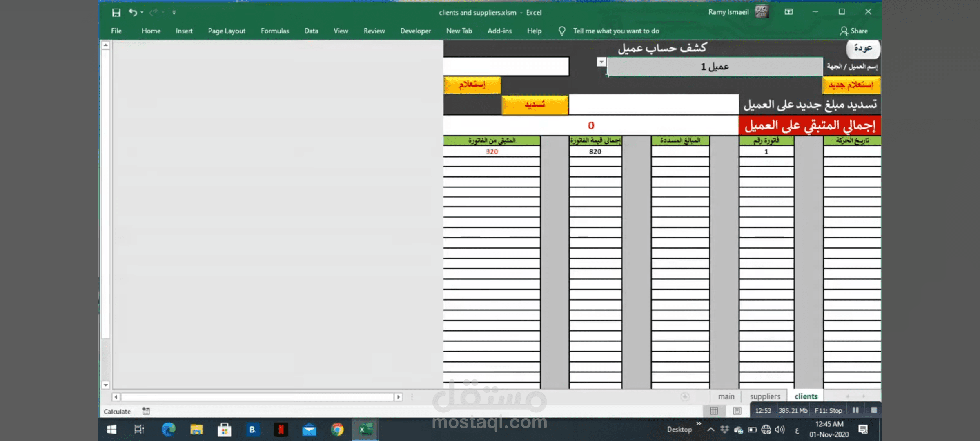
Task: Open the Add-ins tab
Action: (499, 31)
